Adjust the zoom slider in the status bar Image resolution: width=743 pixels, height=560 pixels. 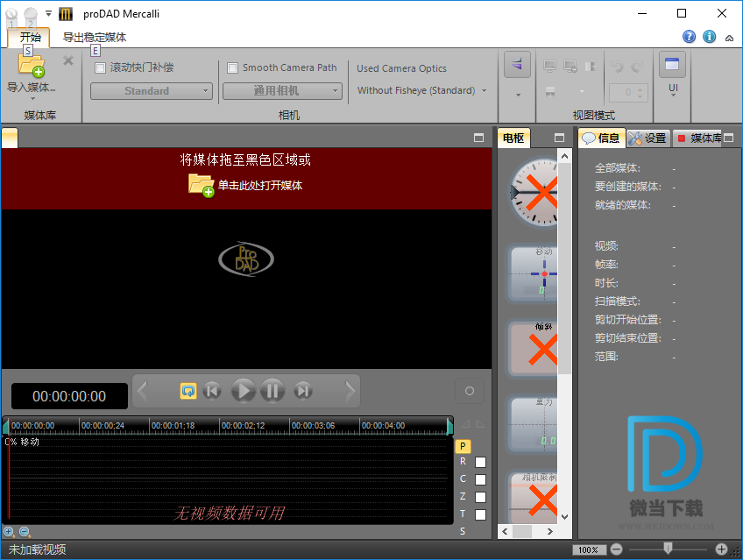(669, 549)
